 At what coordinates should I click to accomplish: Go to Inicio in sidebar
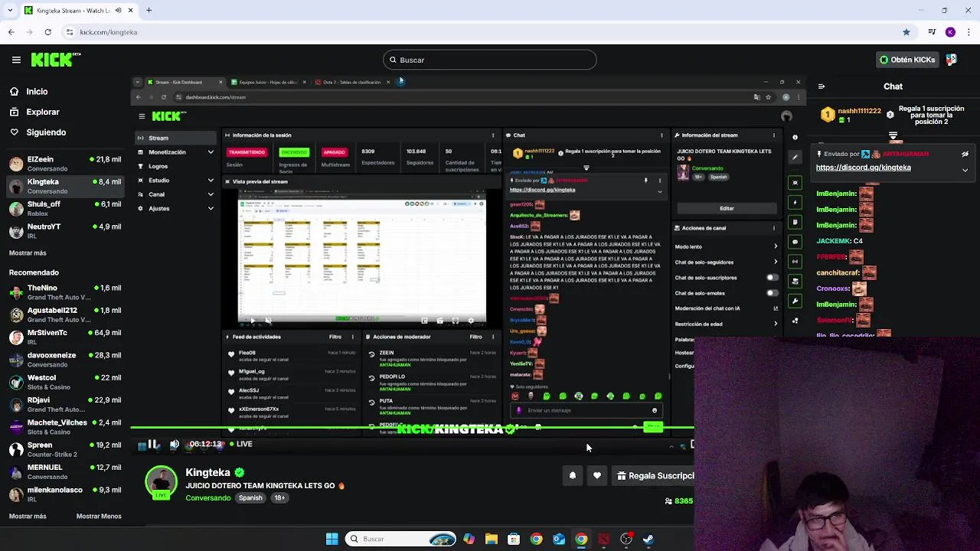37,91
